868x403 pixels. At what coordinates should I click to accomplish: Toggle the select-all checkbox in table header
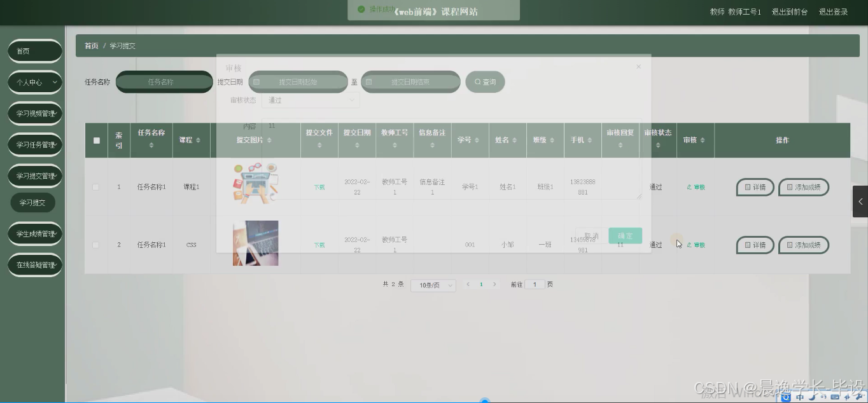(97, 140)
